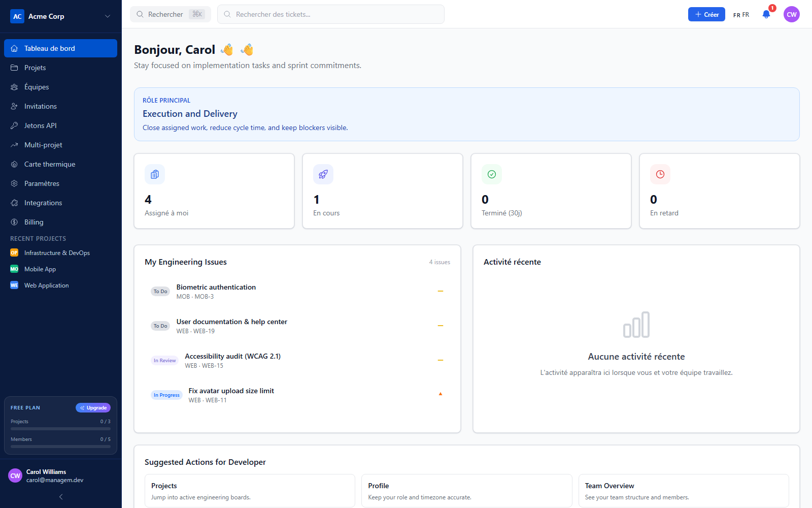This screenshot has height=508, width=812.
Task: Click the clipboard icon on Assigné à moi card
Action: click(155, 174)
